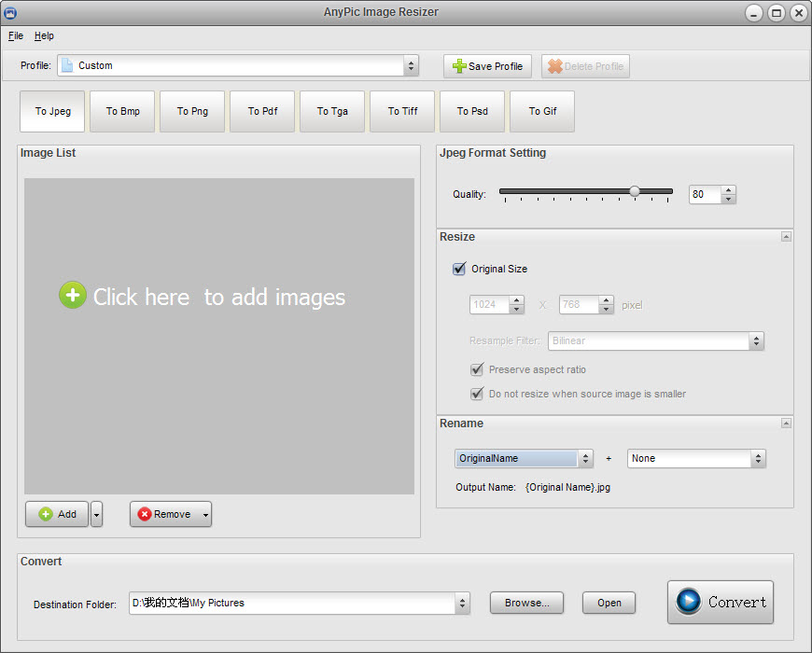Click the Delete Profile button

pyautogui.click(x=586, y=66)
